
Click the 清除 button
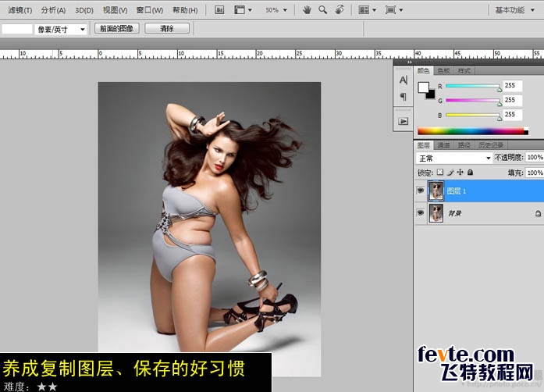(167, 28)
